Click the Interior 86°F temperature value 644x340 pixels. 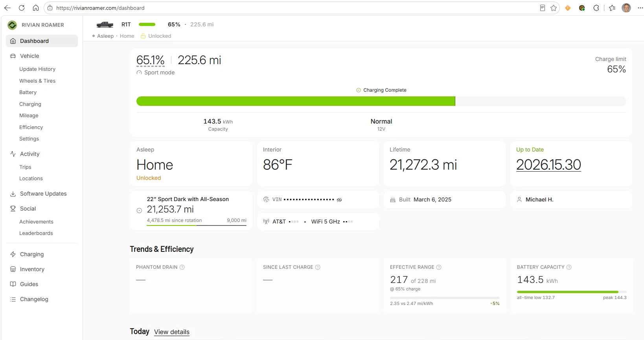(278, 165)
